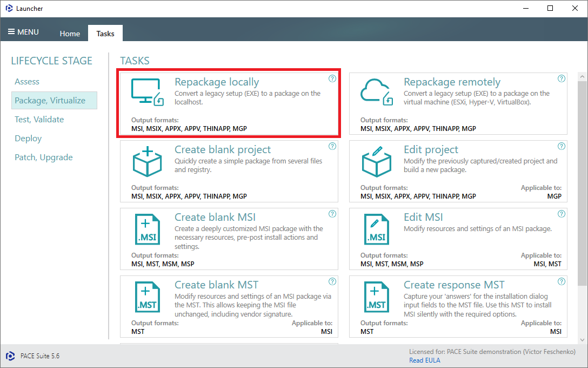
Task: Open help for Edit MSI task
Action: click(x=562, y=214)
